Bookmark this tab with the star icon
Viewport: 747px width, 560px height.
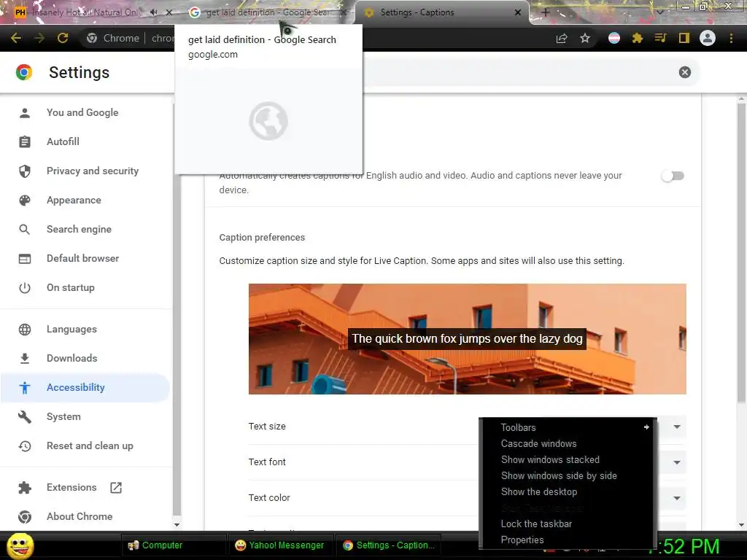(585, 38)
